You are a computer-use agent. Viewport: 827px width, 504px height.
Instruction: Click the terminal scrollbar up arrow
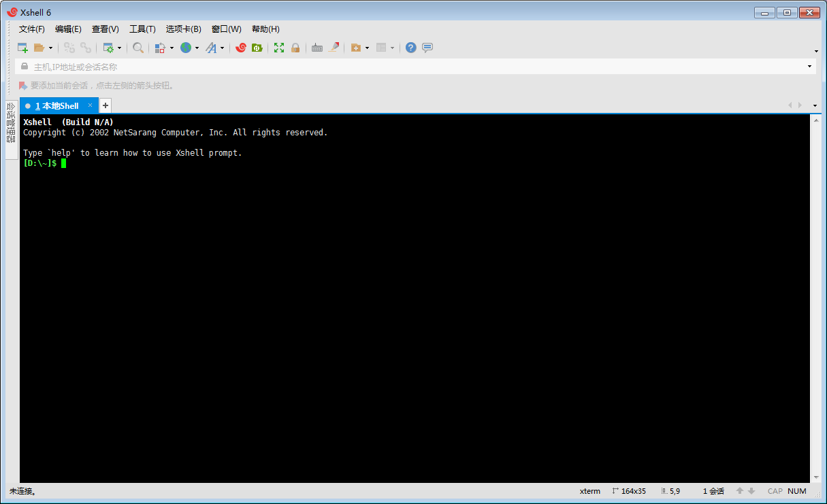(815, 120)
